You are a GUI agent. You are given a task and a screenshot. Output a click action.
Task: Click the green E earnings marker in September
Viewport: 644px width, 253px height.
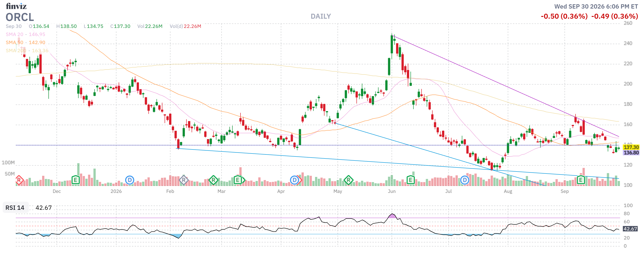pos(581,180)
